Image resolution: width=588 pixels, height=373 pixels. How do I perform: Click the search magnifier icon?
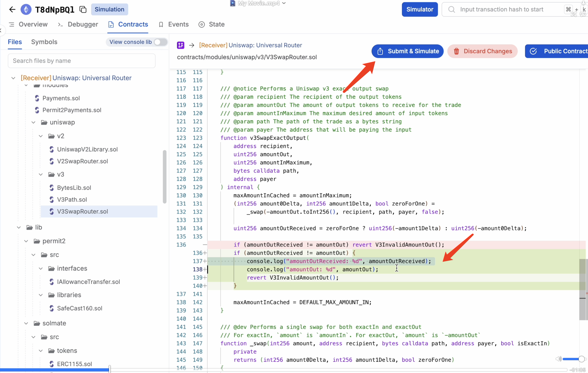click(452, 10)
